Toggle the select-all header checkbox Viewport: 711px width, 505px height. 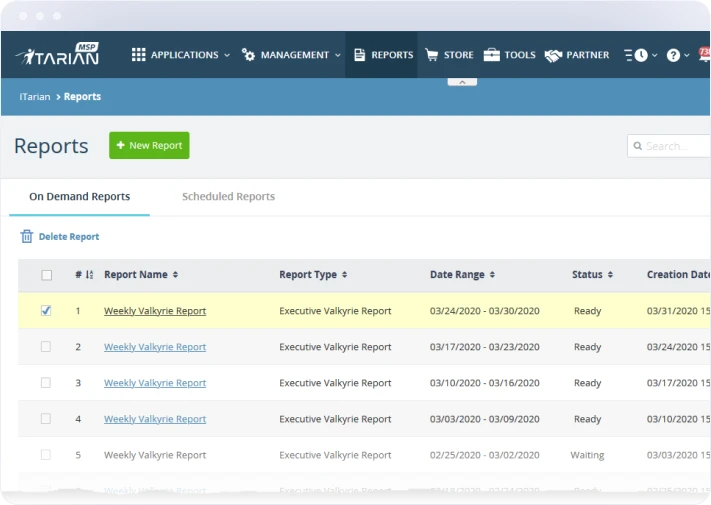pyautogui.click(x=46, y=275)
